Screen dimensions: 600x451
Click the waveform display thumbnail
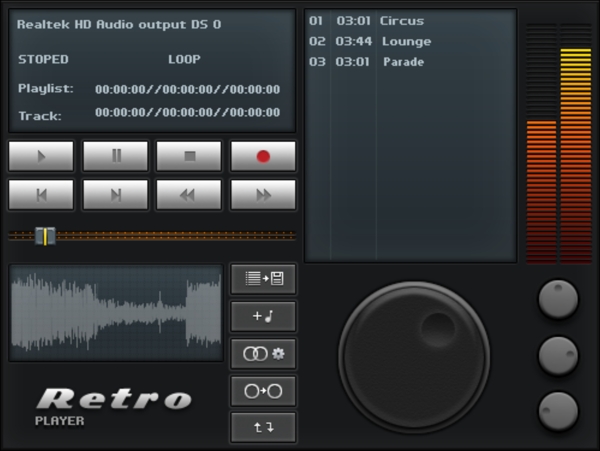tap(116, 313)
